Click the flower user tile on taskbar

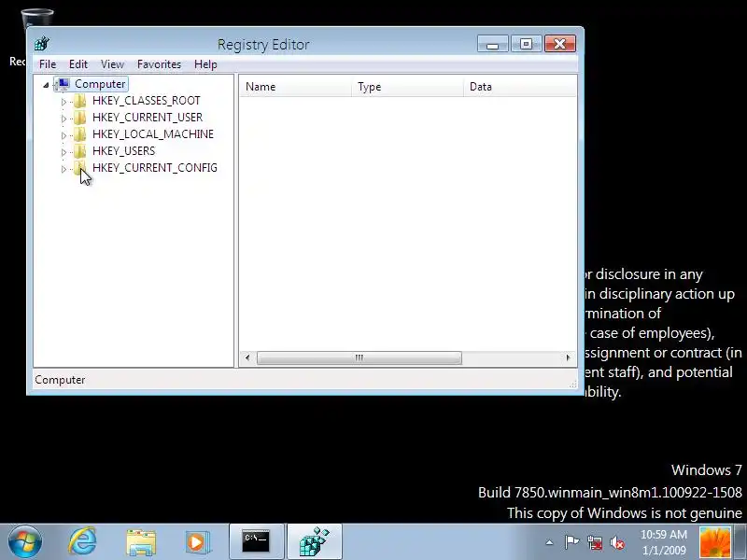[714, 542]
